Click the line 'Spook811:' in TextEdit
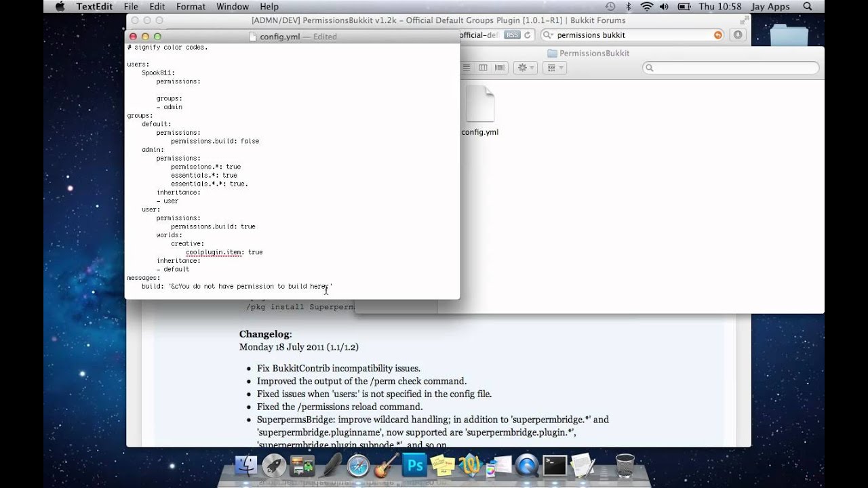Viewport: 868px width, 488px height. click(x=158, y=73)
